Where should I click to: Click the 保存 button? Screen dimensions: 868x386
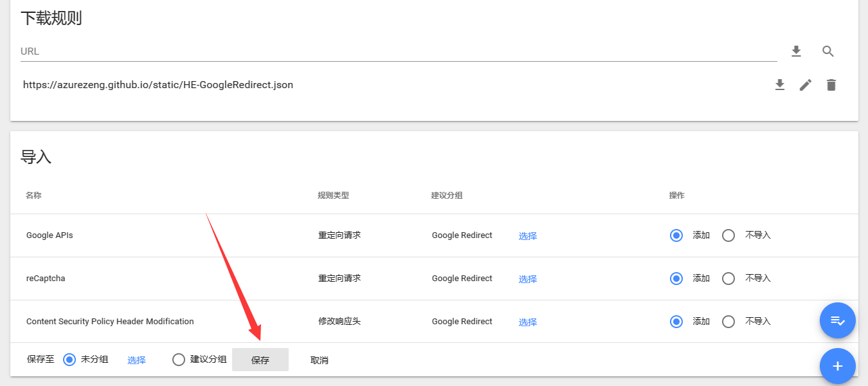click(x=260, y=360)
